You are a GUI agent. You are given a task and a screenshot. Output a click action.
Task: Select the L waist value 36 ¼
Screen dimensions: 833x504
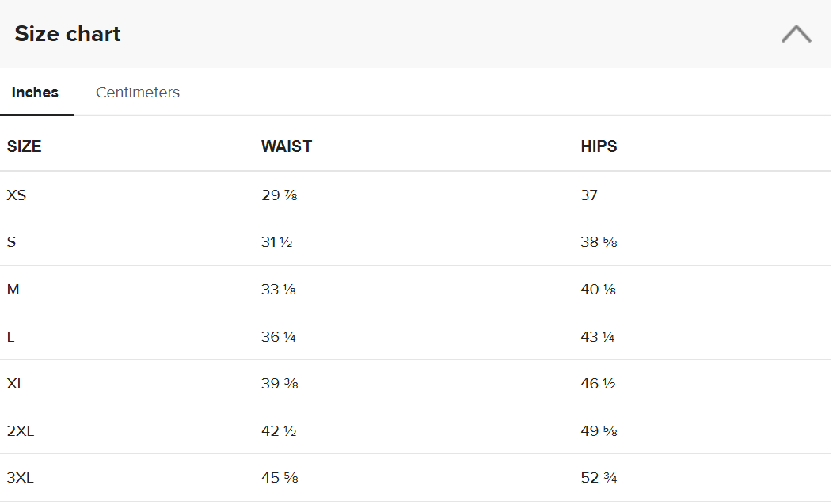pos(279,337)
